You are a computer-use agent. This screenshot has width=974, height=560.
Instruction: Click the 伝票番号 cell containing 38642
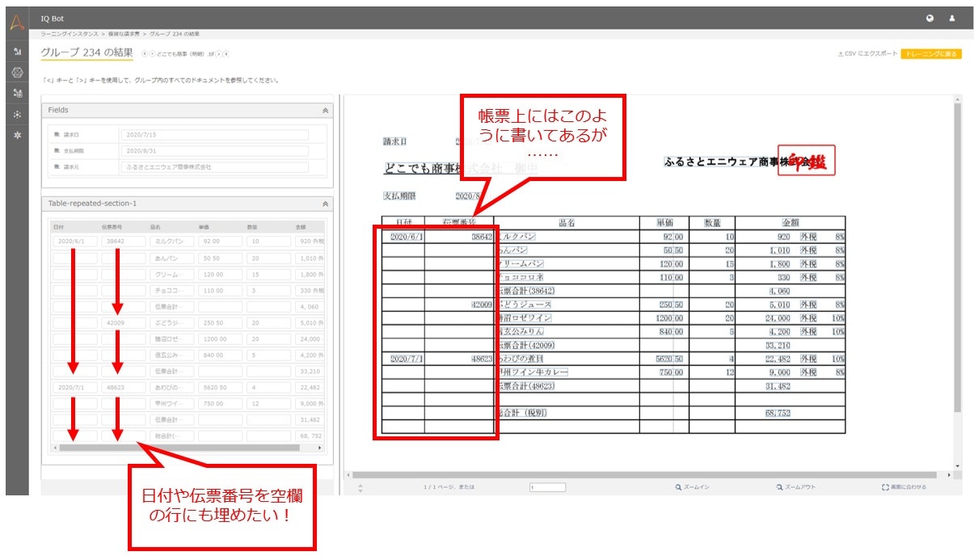(x=123, y=241)
